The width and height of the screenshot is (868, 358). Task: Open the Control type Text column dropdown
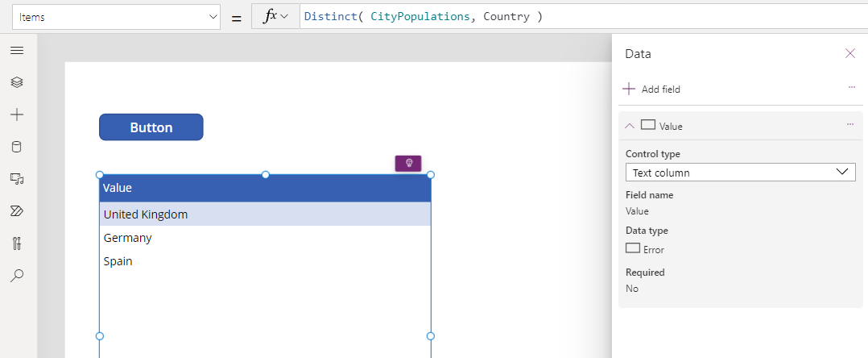tap(740, 173)
